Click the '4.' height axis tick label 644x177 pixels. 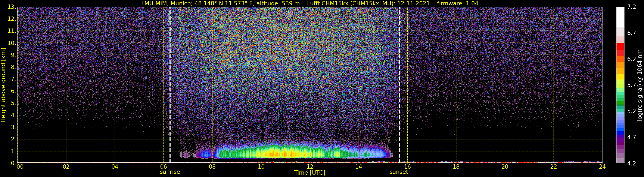(13, 115)
